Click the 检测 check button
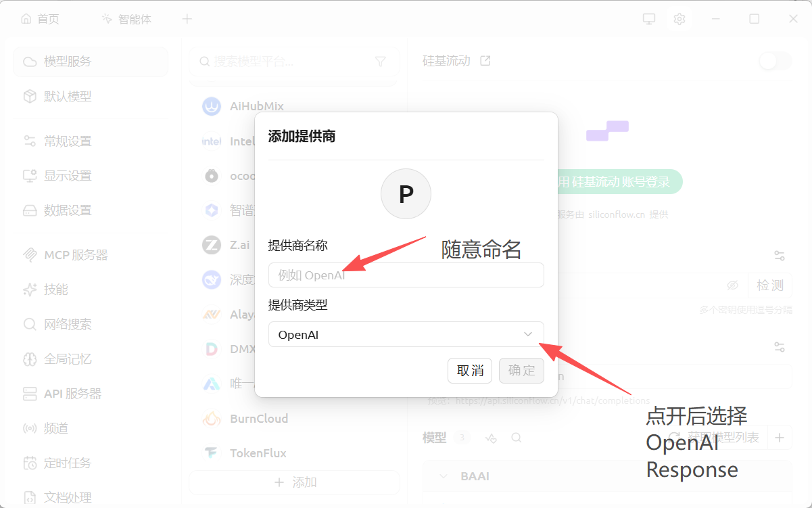Image resolution: width=812 pixels, height=508 pixels. pyautogui.click(x=770, y=285)
